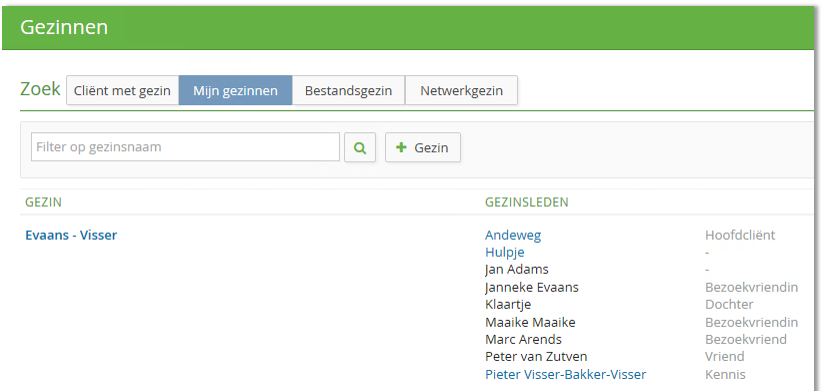Click the GEZIN column header
Screen dimensions: 824x391
(x=44, y=202)
